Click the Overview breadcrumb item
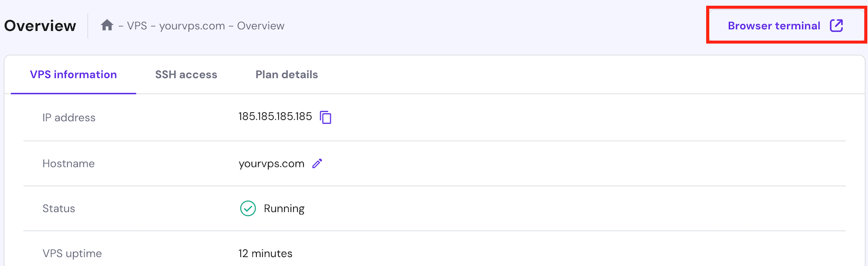This screenshot has height=266, width=868. [260, 26]
